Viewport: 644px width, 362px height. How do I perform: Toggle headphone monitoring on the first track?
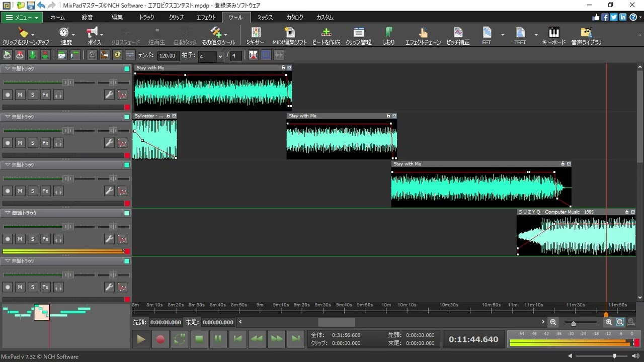(x=58, y=95)
